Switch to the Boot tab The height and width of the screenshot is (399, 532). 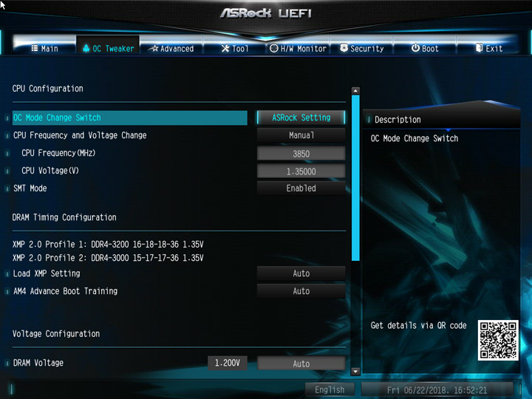coord(425,49)
